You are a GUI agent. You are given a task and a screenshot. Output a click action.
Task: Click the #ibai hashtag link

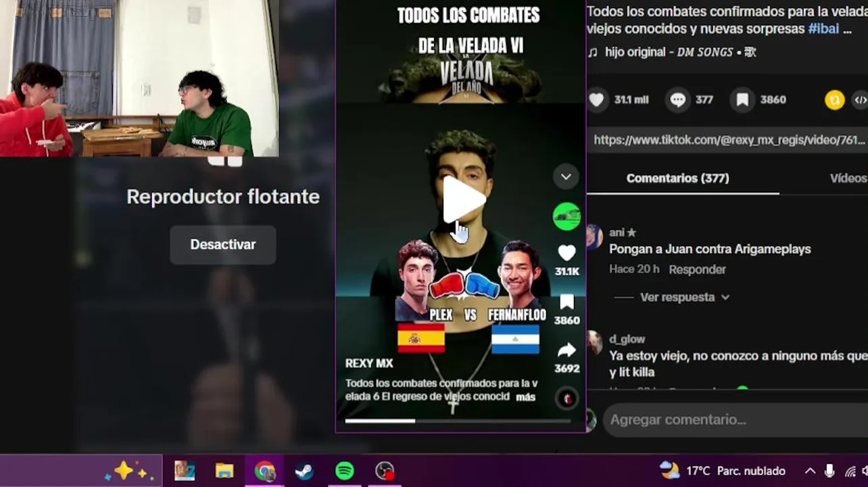point(823,29)
